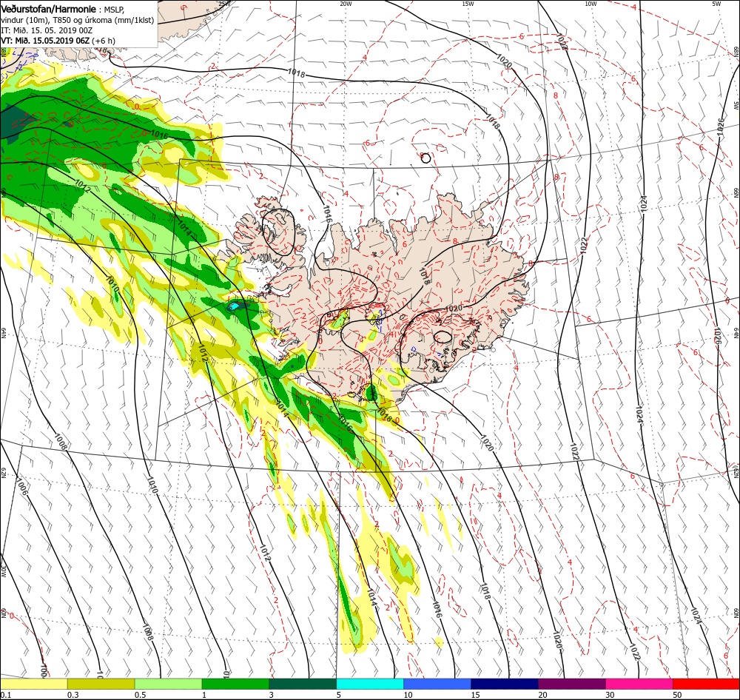Click the purple 20 mm legend swatch

click(x=571, y=684)
